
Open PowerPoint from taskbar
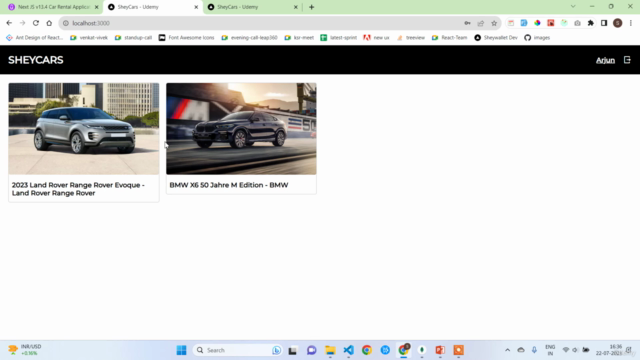pos(440,350)
